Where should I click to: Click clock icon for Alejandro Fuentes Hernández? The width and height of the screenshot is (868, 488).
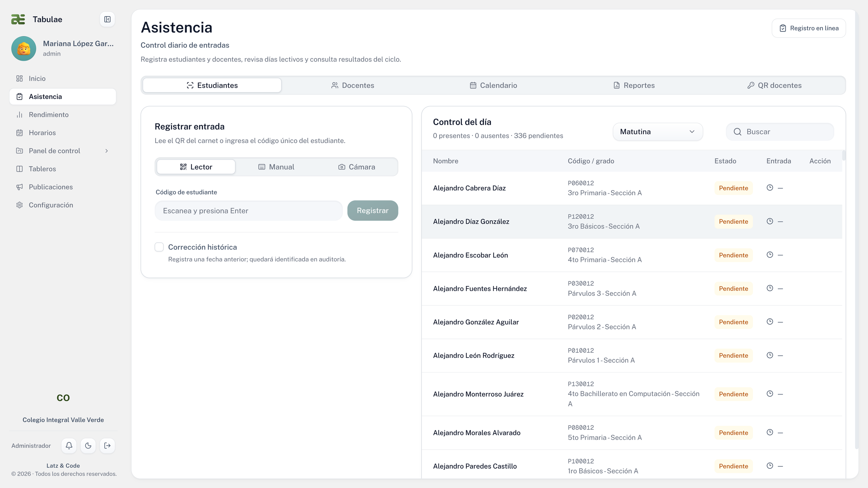pyautogui.click(x=770, y=288)
